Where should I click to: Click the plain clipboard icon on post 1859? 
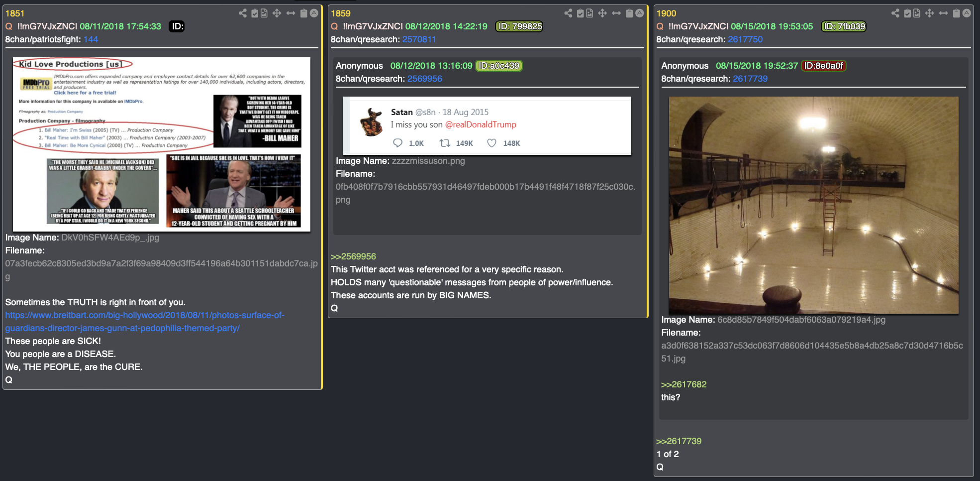pyautogui.click(x=629, y=13)
